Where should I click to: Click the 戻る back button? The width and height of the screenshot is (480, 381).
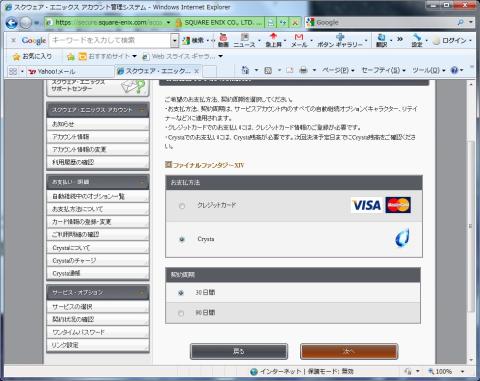click(x=239, y=351)
